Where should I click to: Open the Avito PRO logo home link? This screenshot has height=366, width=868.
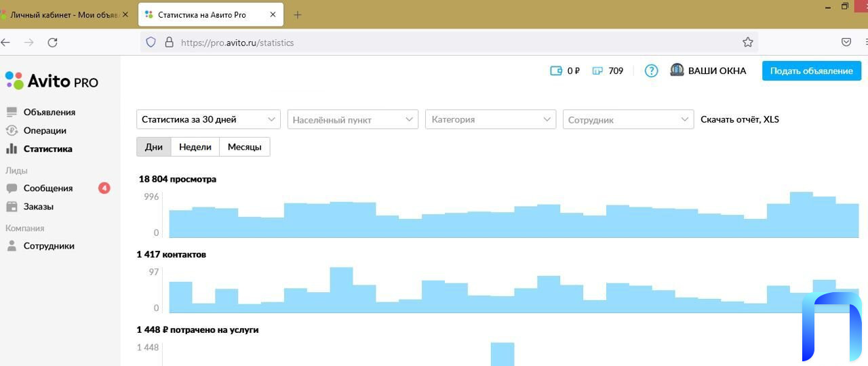pyautogui.click(x=52, y=81)
